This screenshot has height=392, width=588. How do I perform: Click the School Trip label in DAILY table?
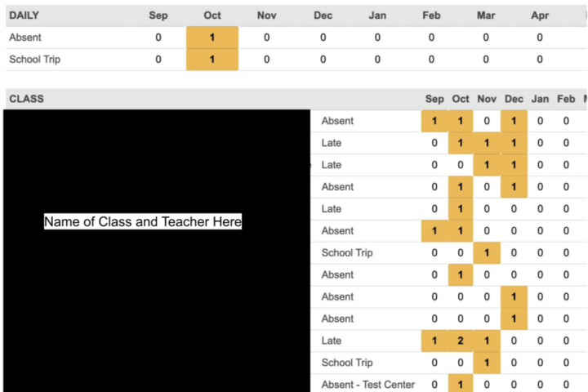point(34,60)
